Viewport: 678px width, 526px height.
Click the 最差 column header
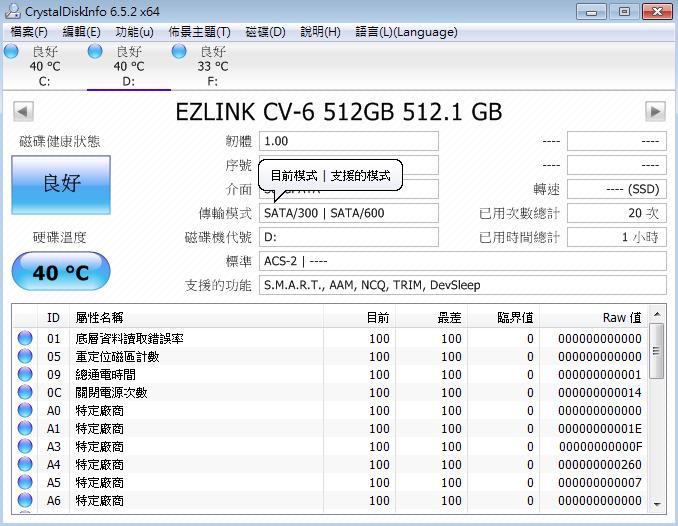point(431,318)
